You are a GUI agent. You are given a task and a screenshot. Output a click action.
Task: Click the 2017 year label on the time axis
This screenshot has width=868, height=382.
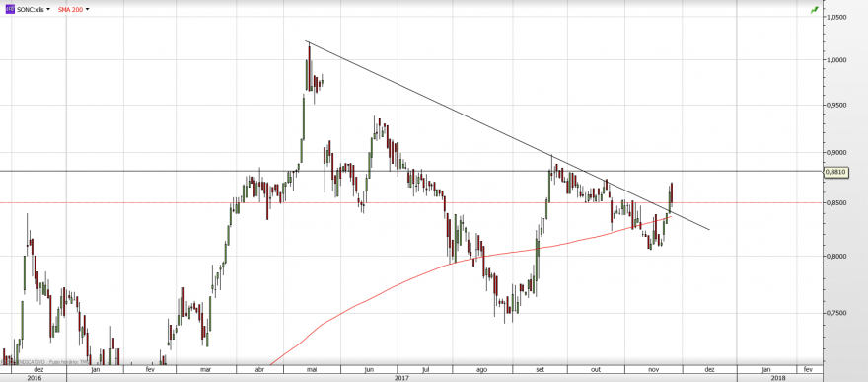(401, 378)
